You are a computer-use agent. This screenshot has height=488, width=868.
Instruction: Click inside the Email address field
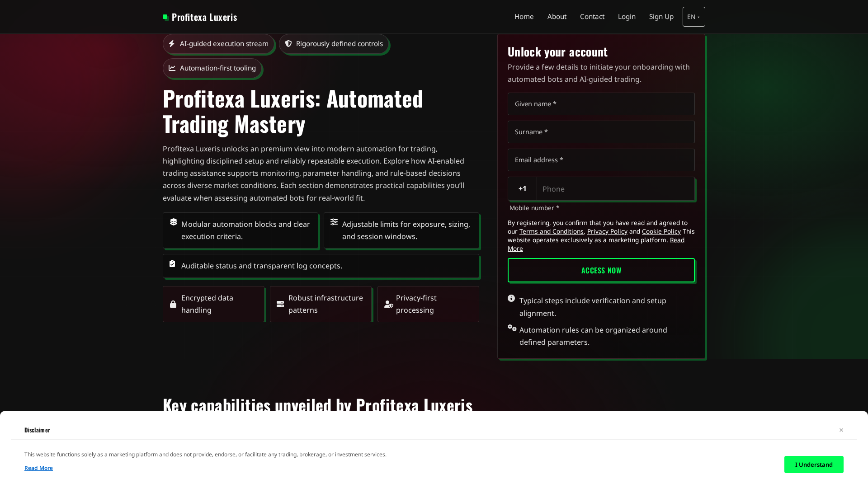[601, 160]
